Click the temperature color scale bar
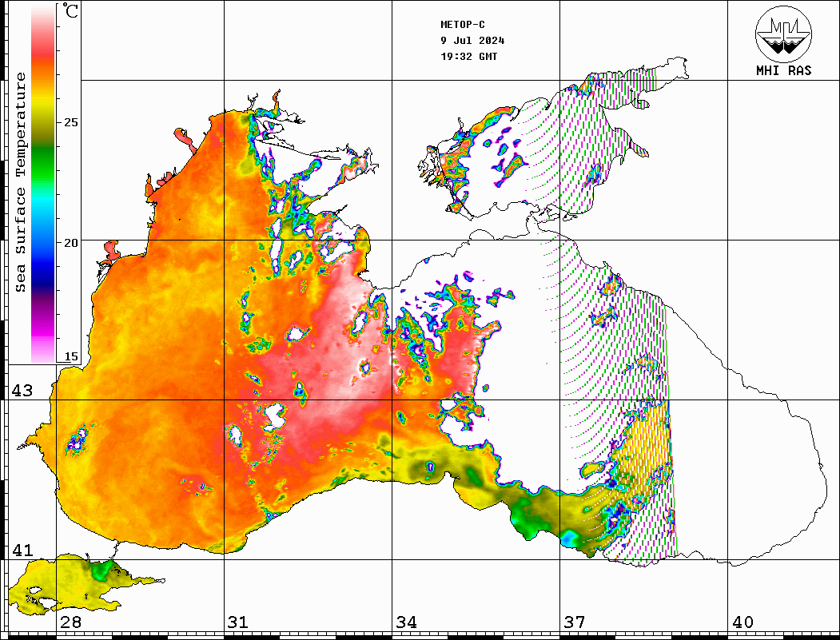Screen dimensions: 840x640 [x=43, y=185]
